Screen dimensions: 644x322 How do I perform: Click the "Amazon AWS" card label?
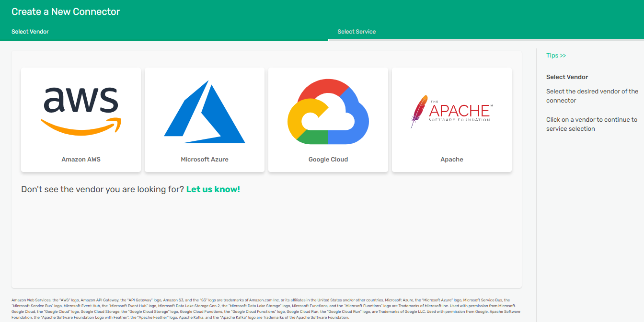(x=81, y=160)
